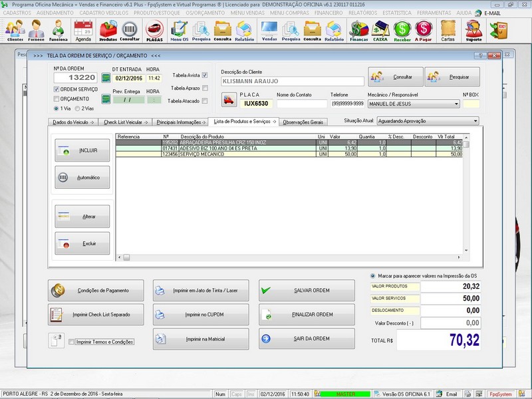Switch to the Dados do Veículo tab
Viewport: 532px width, 399px height.
73,122
